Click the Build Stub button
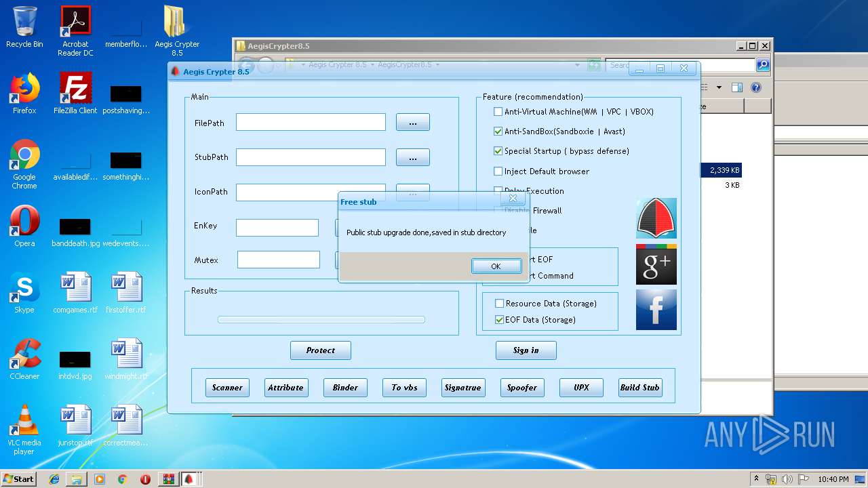The image size is (868, 488). (x=640, y=388)
